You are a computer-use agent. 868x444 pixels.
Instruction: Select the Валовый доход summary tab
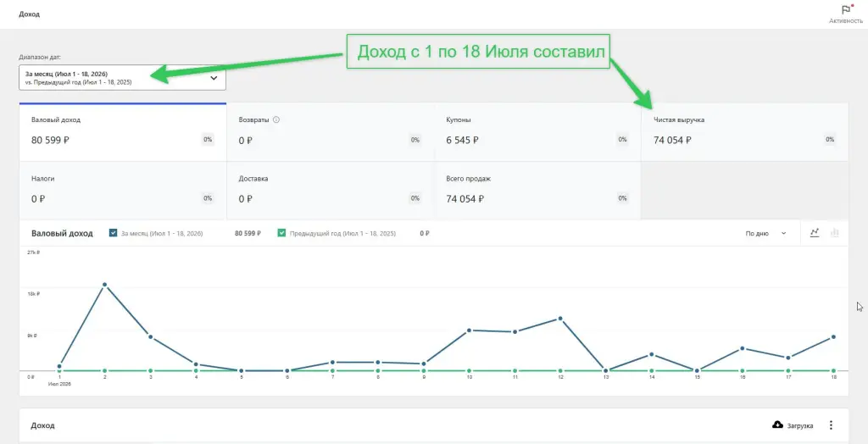click(123, 132)
